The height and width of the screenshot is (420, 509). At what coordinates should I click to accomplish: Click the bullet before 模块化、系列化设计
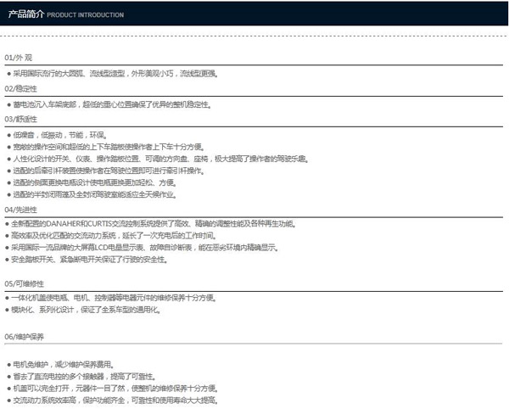pos(8,310)
